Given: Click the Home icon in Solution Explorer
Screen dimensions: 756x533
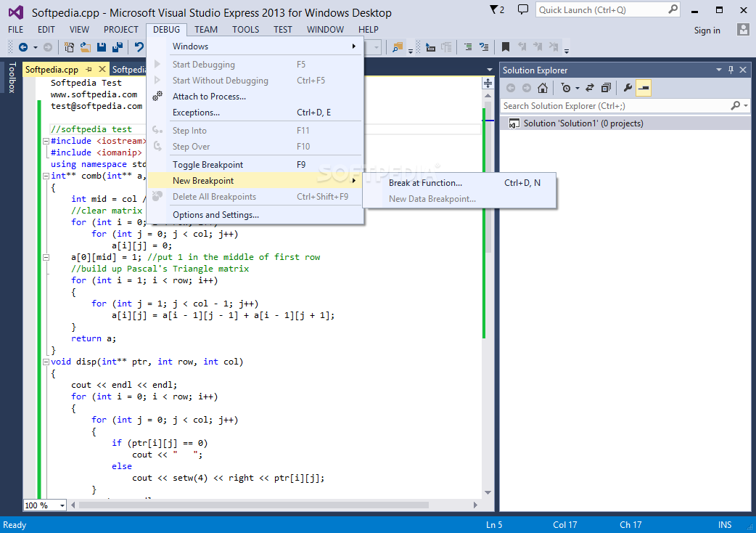Looking at the screenshot, I should [543, 88].
